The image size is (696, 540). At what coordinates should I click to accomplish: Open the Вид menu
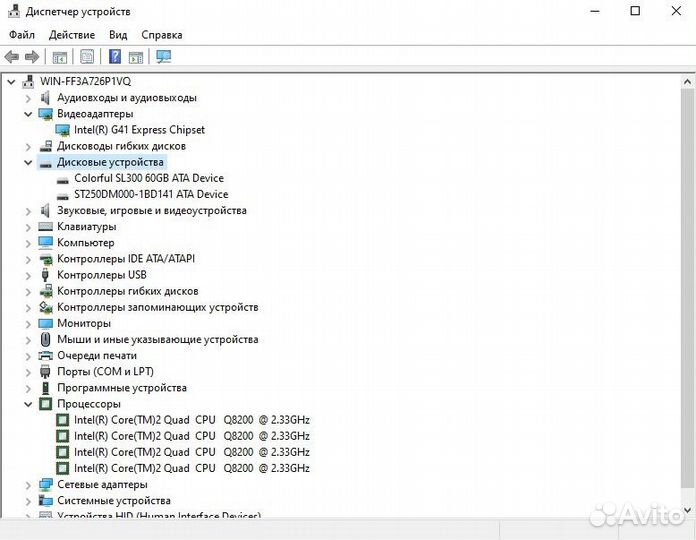pyautogui.click(x=118, y=35)
